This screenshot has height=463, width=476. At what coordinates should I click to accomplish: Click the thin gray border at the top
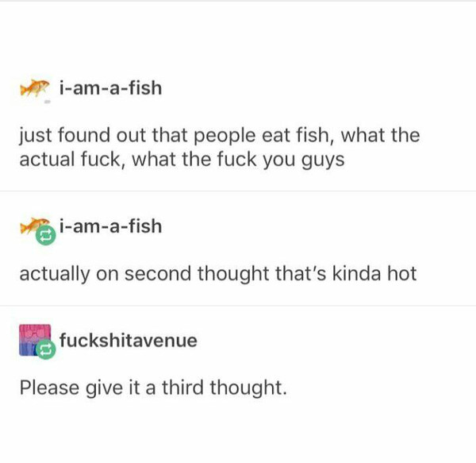pos(238,1)
